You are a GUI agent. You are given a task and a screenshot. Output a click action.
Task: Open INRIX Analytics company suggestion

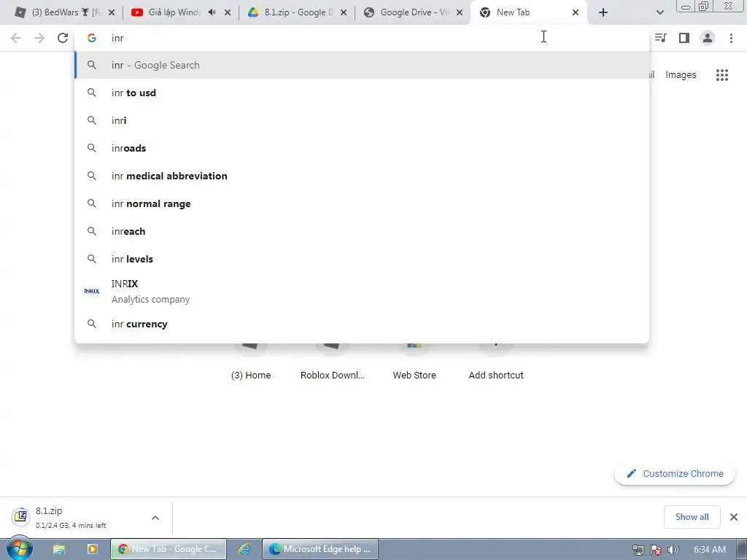[x=362, y=291]
